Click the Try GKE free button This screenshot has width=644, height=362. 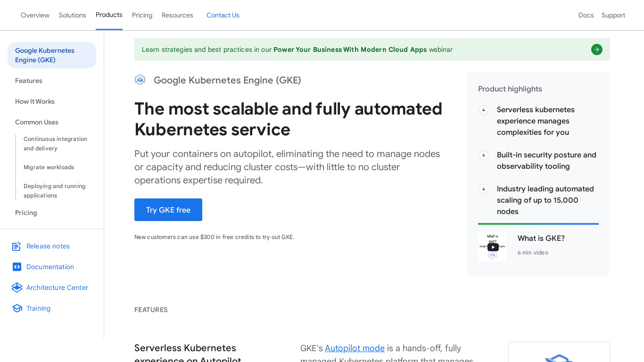pyautogui.click(x=168, y=210)
